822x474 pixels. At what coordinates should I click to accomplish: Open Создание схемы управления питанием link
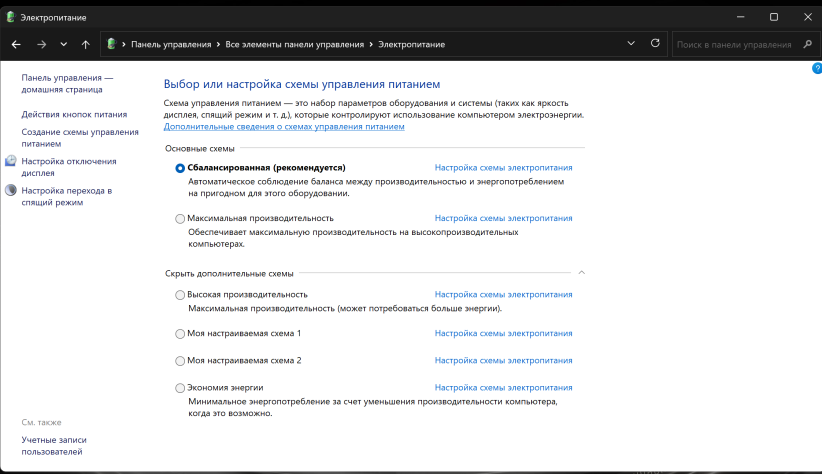pos(80,137)
